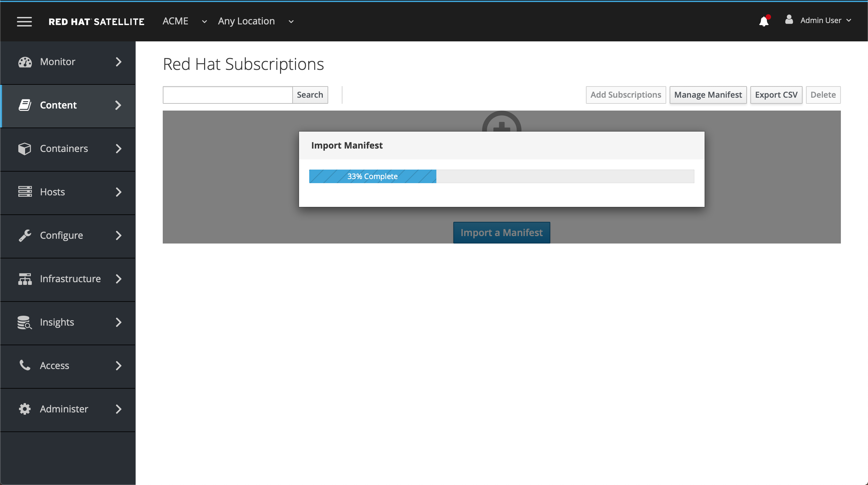868x485 pixels.
Task: Click the Hosts server icon
Action: pos(25,192)
